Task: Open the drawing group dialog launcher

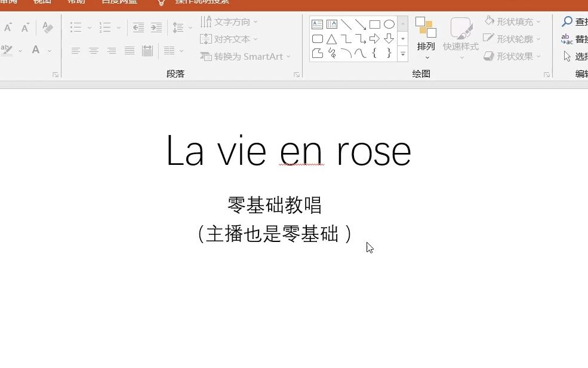Action: (x=547, y=75)
